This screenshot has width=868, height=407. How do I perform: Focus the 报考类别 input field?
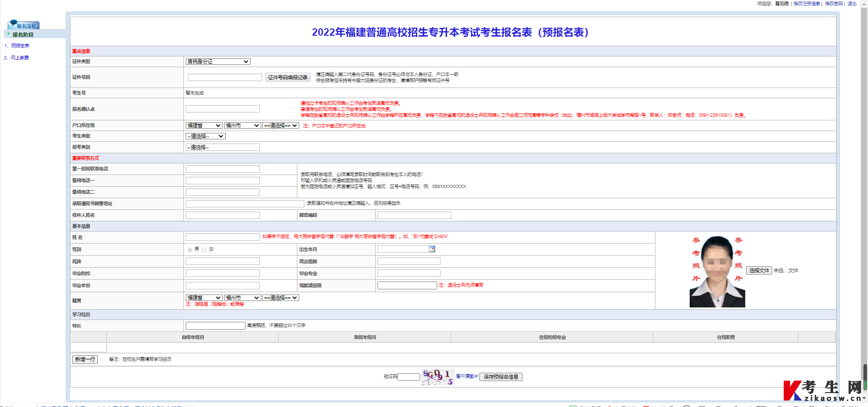click(223, 147)
